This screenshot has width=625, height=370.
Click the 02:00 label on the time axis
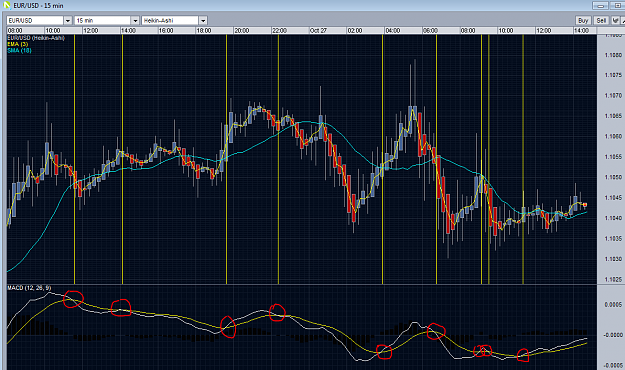click(355, 30)
